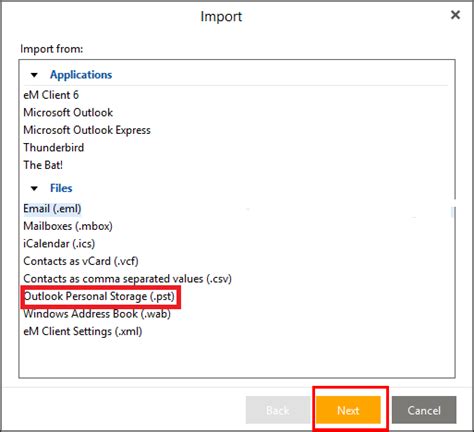Select Outlook Personal Storage (.pst)
This screenshot has width=474, height=432.
(99, 296)
